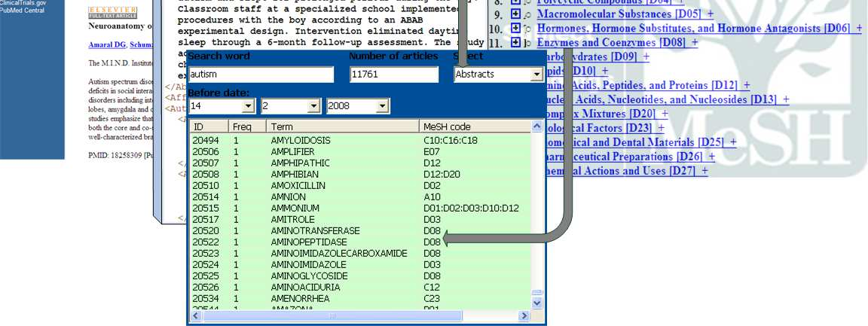Select the AMENORRHEA term row
Image resolution: width=868 pixels, height=326 pixels.
pyautogui.click(x=360, y=299)
